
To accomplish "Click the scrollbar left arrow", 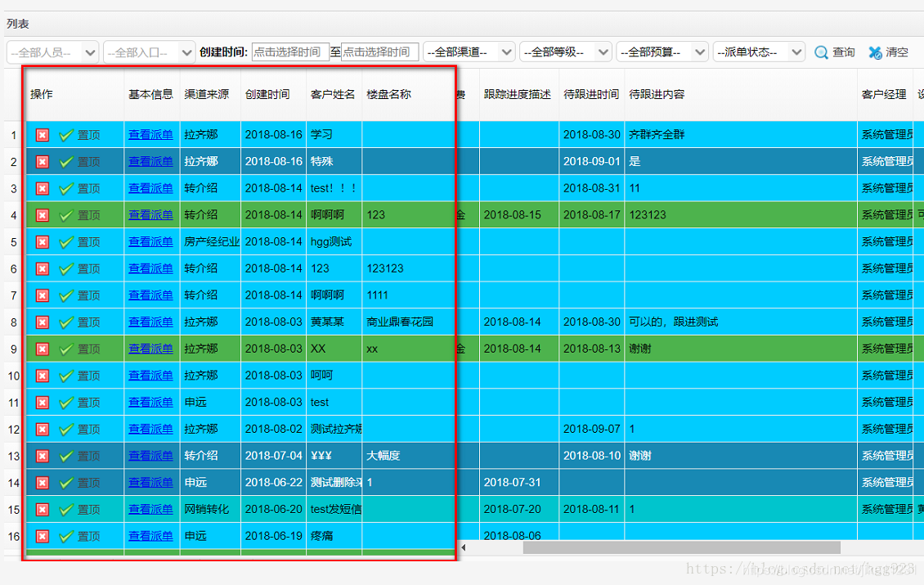I will [463, 547].
